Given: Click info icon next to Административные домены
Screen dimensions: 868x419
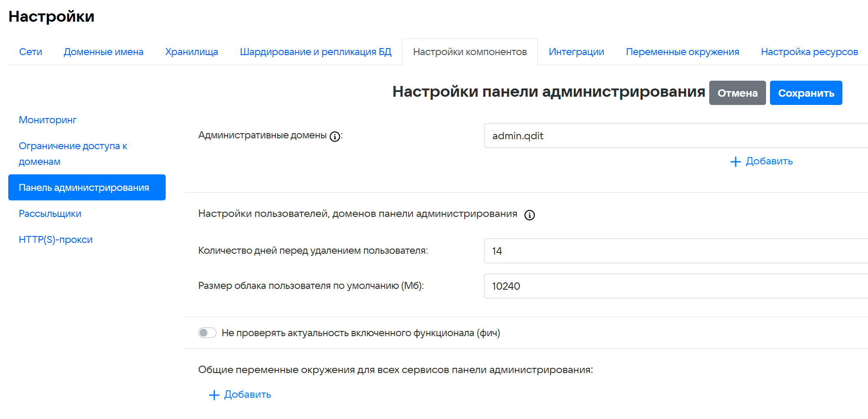Looking at the screenshot, I should tap(334, 137).
